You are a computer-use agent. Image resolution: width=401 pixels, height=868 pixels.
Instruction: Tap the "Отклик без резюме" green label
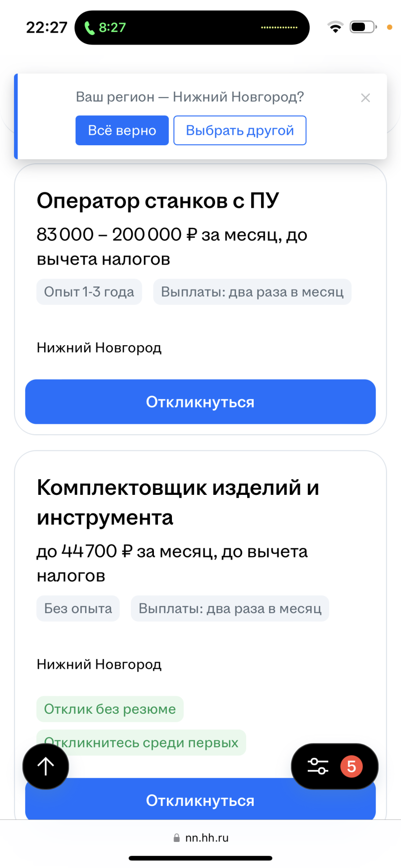[x=110, y=709]
